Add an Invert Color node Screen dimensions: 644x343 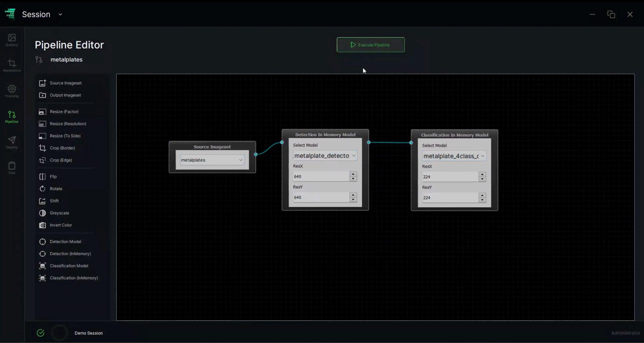click(x=55, y=225)
